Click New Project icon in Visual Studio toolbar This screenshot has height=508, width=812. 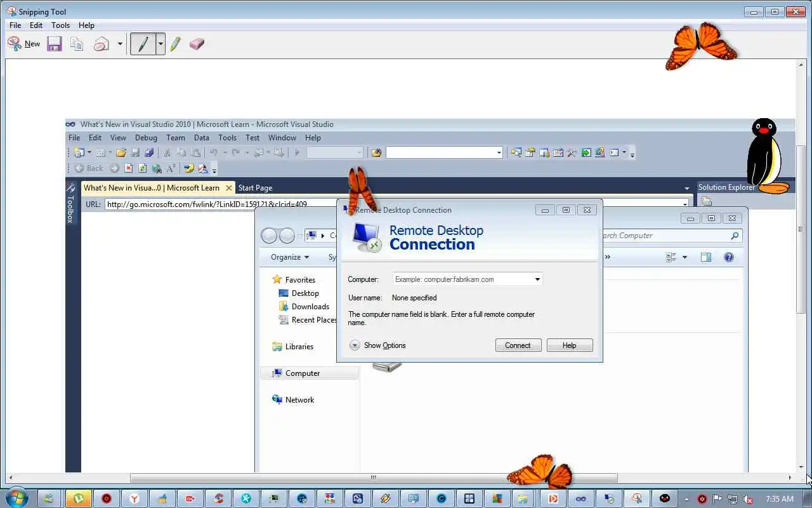[x=79, y=152]
